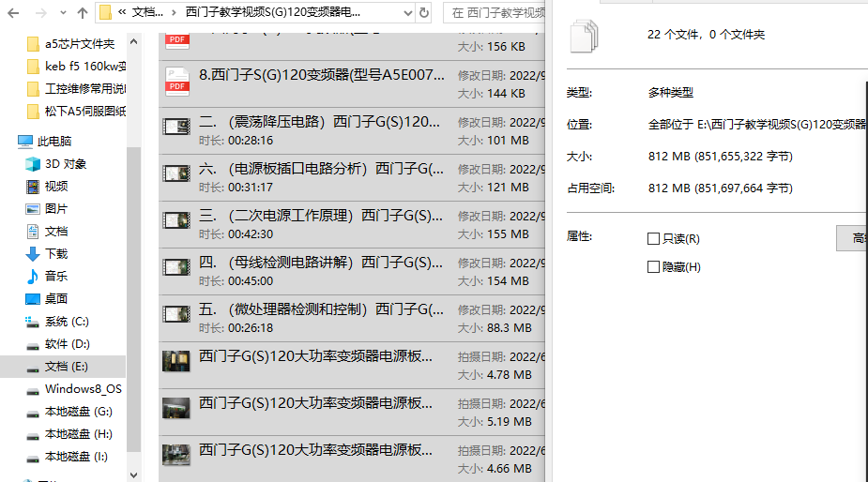The height and width of the screenshot is (482, 868).
Task: Click the 文档 document icon
Action: (33, 232)
